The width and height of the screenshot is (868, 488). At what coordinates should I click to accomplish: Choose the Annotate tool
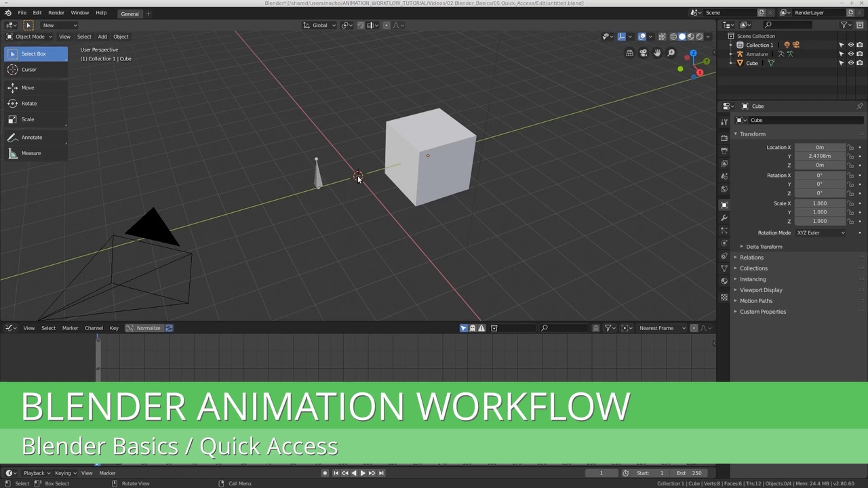(x=35, y=137)
